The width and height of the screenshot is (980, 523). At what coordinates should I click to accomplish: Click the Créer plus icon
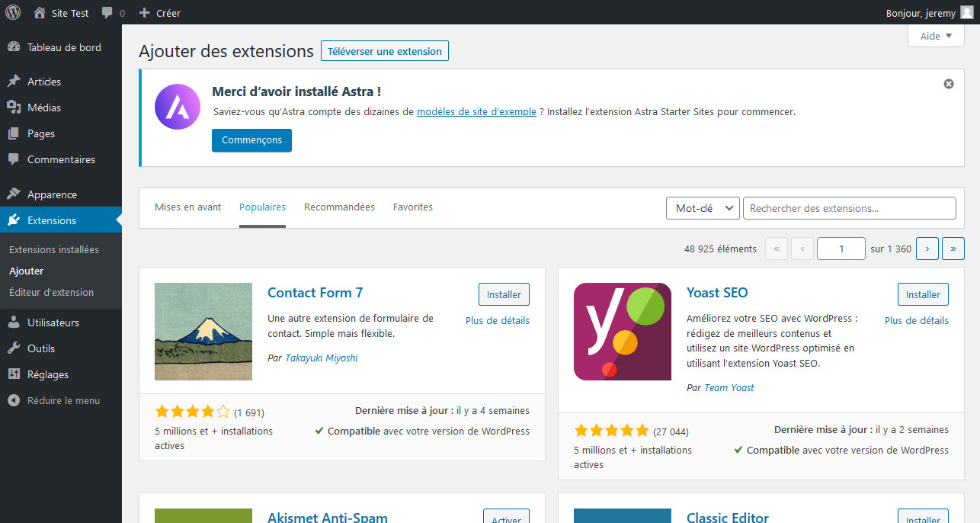145,13
